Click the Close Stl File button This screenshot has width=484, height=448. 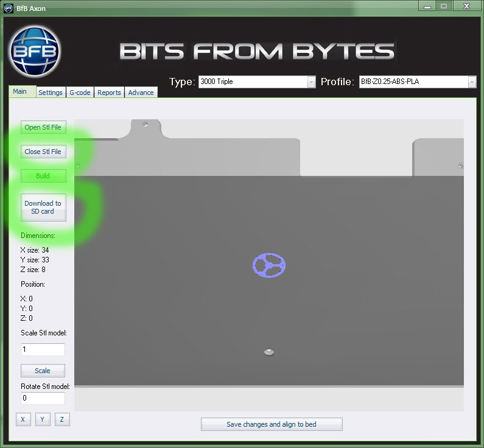(x=43, y=152)
